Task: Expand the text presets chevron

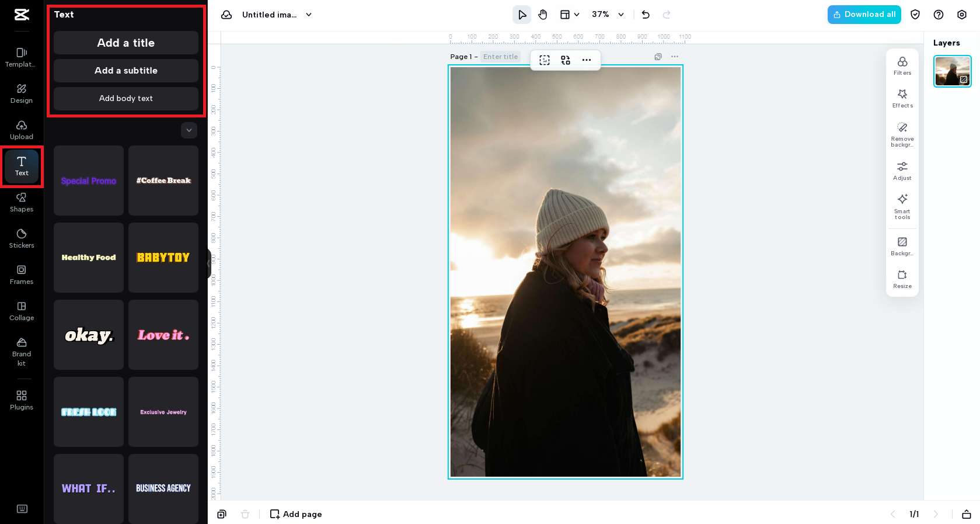Action: [189, 130]
